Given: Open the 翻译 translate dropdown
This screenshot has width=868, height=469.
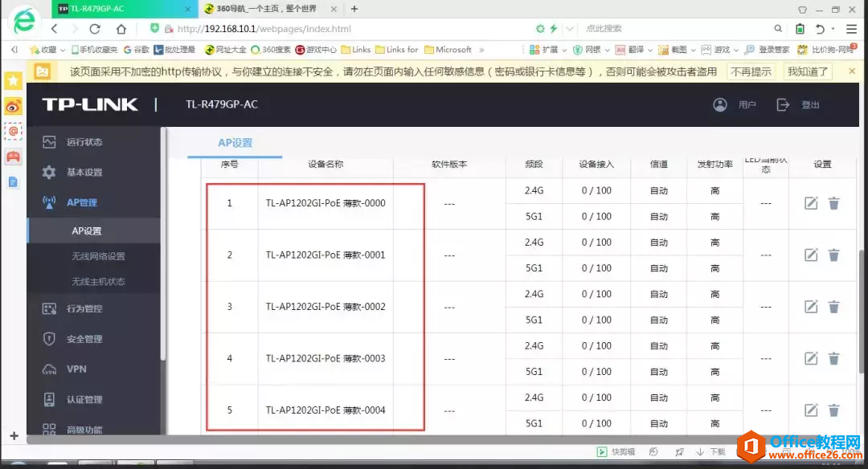Looking at the screenshot, I should [x=634, y=50].
